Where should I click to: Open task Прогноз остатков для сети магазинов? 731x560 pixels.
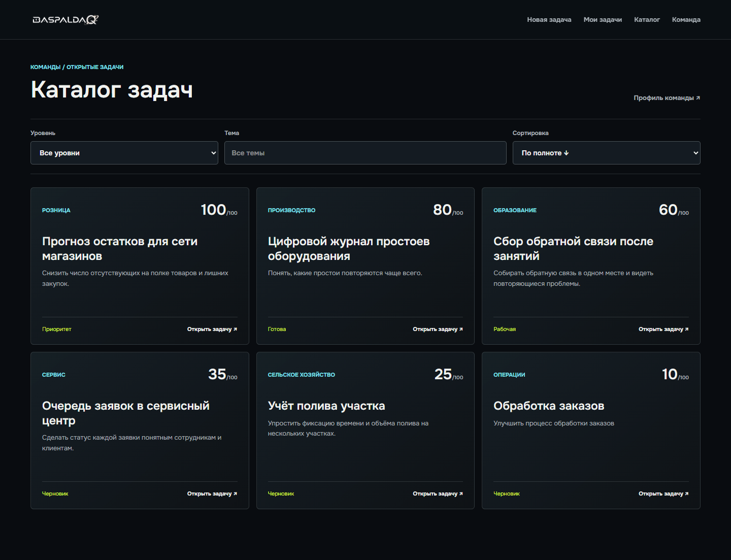click(x=212, y=330)
